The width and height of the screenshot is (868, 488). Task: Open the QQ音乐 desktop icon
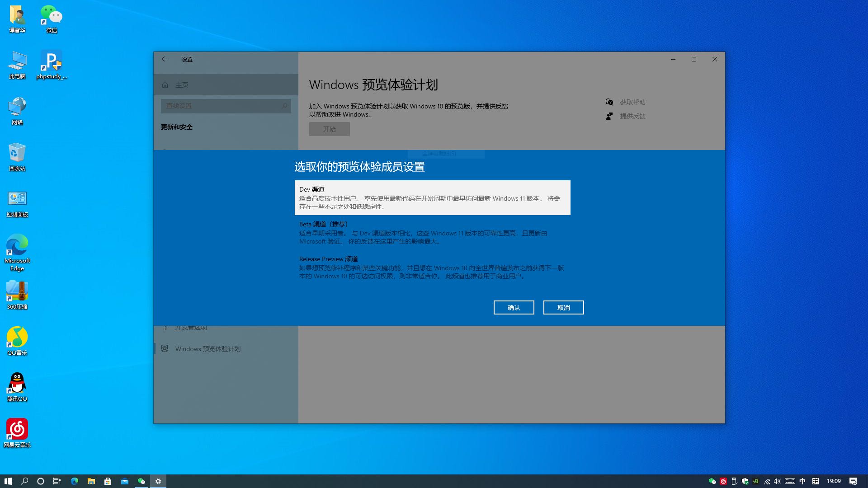(x=17, y=341)
